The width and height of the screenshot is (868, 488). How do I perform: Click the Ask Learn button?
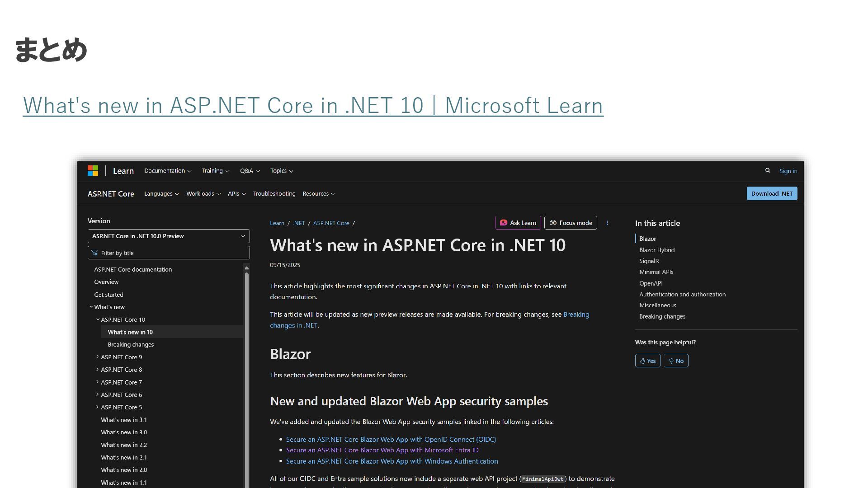coord(518,223)
